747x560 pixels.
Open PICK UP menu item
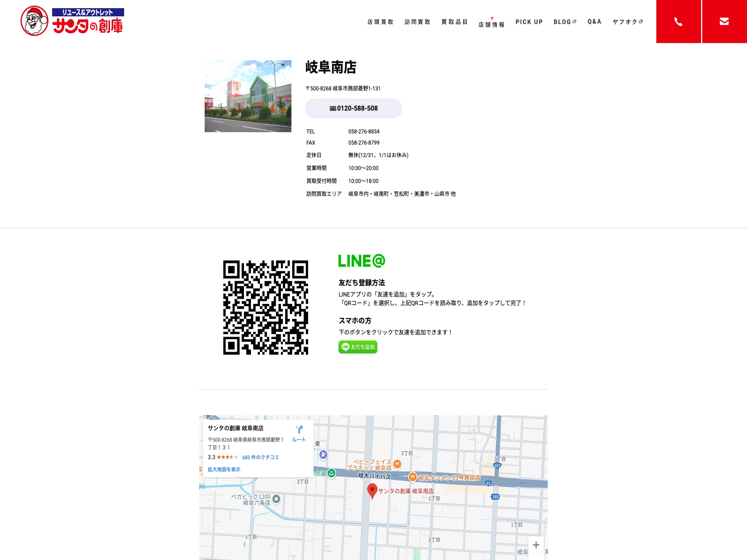[529, 22]
